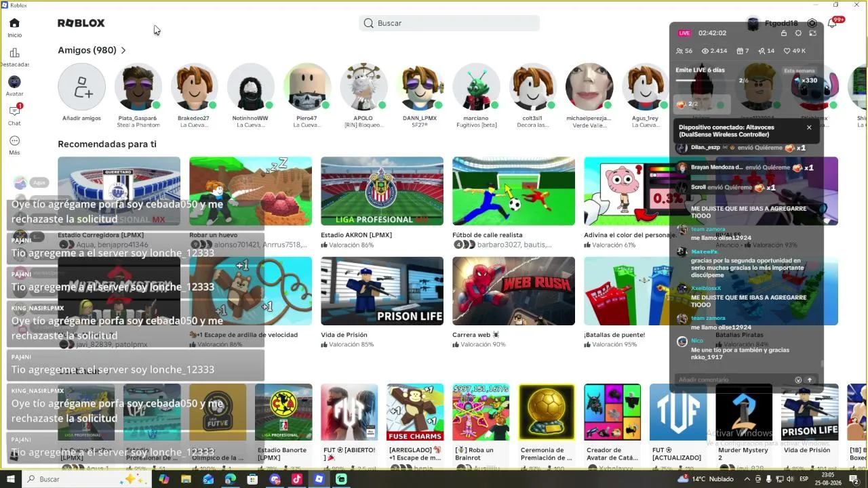Open the Vida de Prisión game card
The image size is (868, 488).
(x=382, y=291)
